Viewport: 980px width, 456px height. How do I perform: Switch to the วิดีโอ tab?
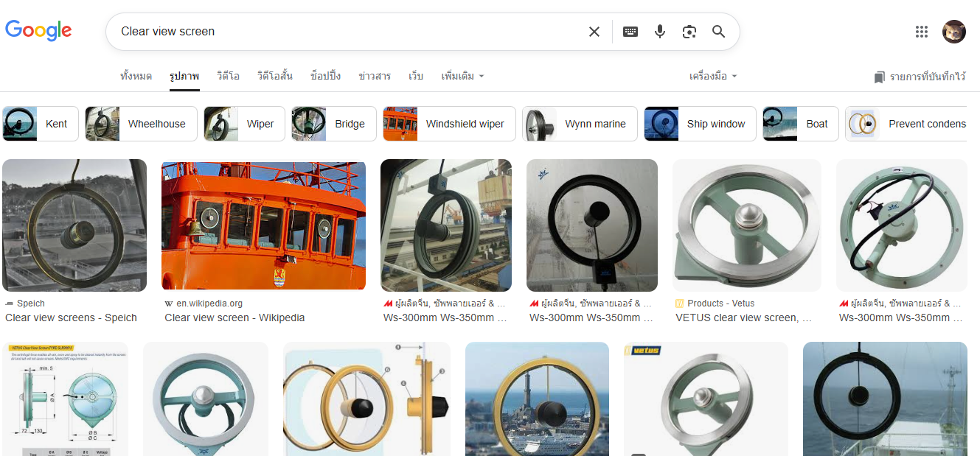coord(228,77)
